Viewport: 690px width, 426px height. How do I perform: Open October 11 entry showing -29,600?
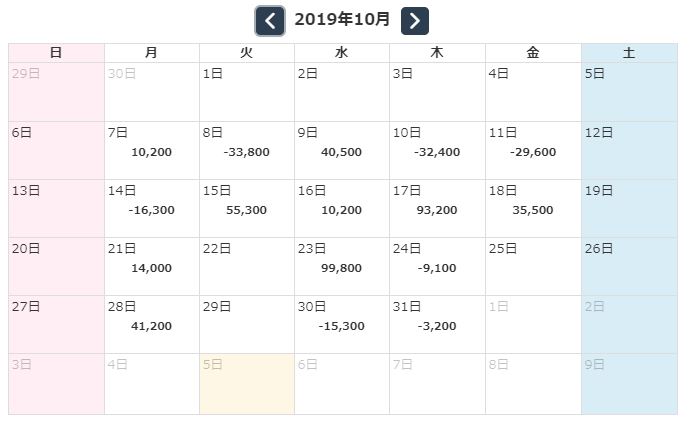pyautogui.click(x=533, y=151)
